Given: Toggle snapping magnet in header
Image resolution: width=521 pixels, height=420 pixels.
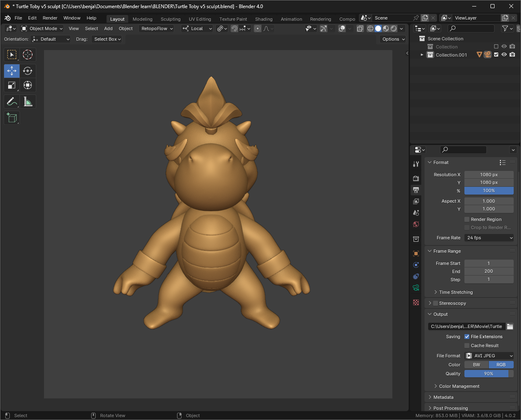Looking at the screenshot, I should pyautogui.click(x=234, y=28).
